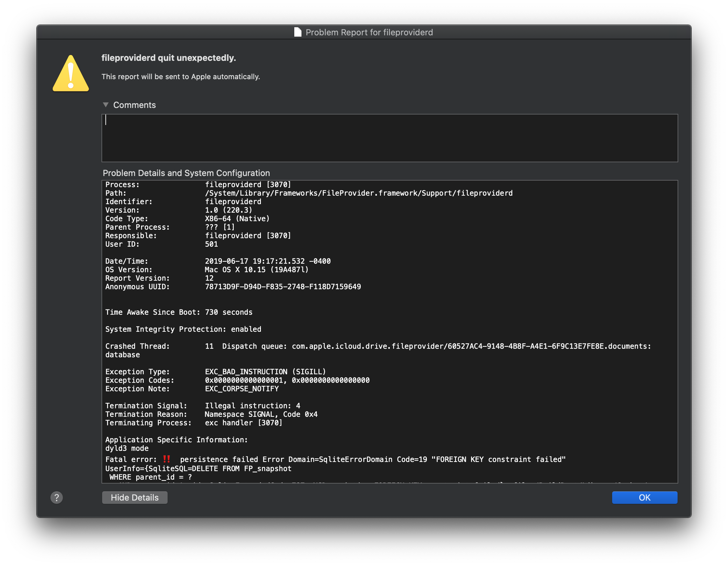
Task: Confirm the report with OK button
Action: pos(644,497)
